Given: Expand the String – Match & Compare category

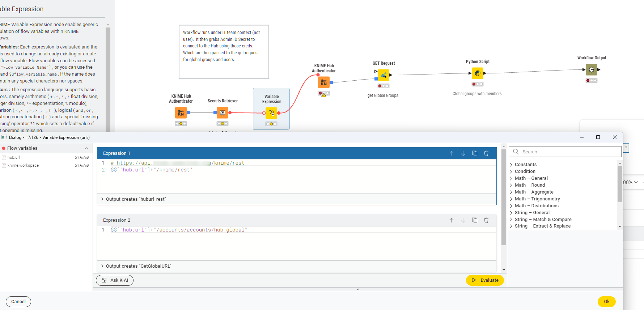Looking at the screenshot, I should pos(543,220).
